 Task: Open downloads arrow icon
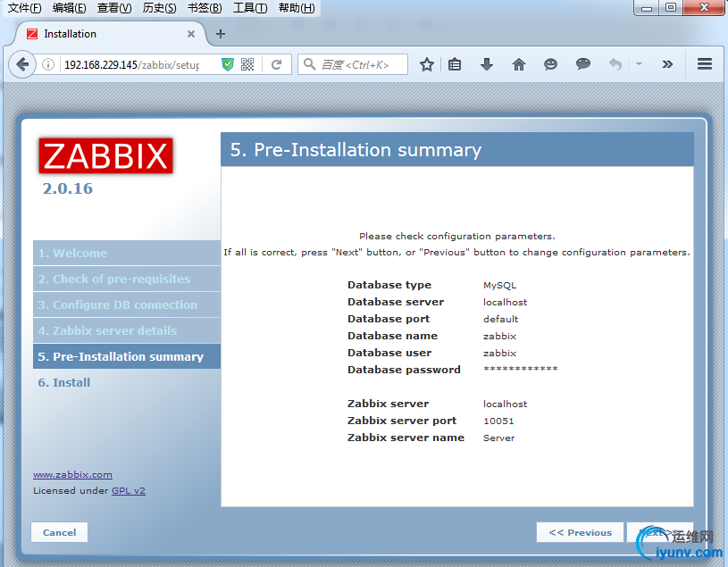[487, 64]
